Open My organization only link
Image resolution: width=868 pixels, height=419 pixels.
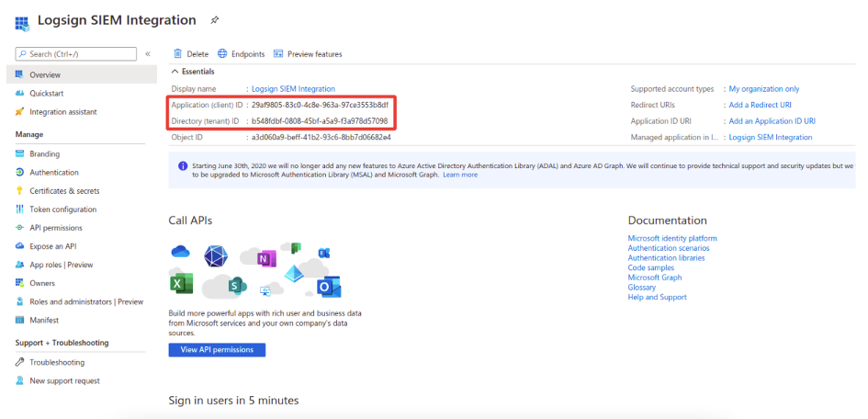764,88
